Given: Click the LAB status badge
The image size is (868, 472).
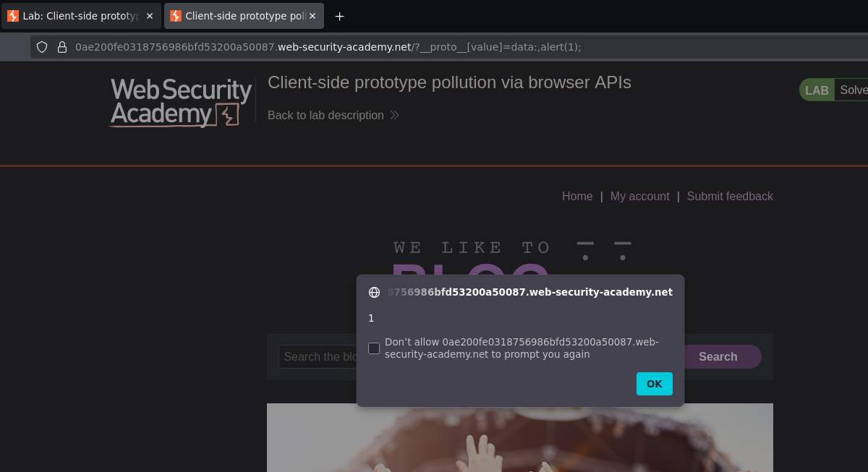Looking at the screenshot, I should coord(817,90).
